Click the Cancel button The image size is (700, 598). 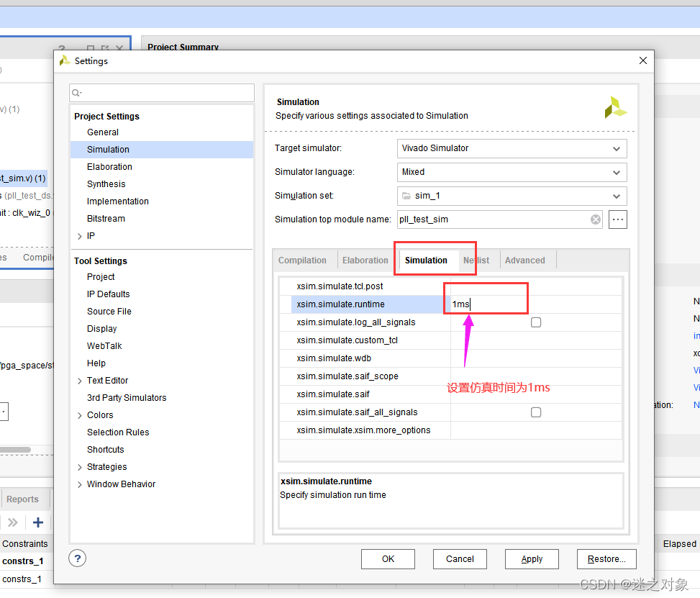coord(460,559)
